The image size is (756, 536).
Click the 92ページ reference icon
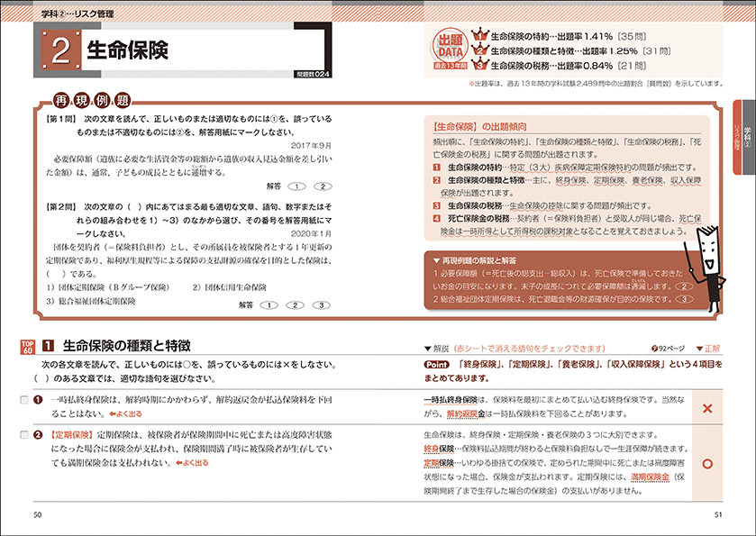654,349
